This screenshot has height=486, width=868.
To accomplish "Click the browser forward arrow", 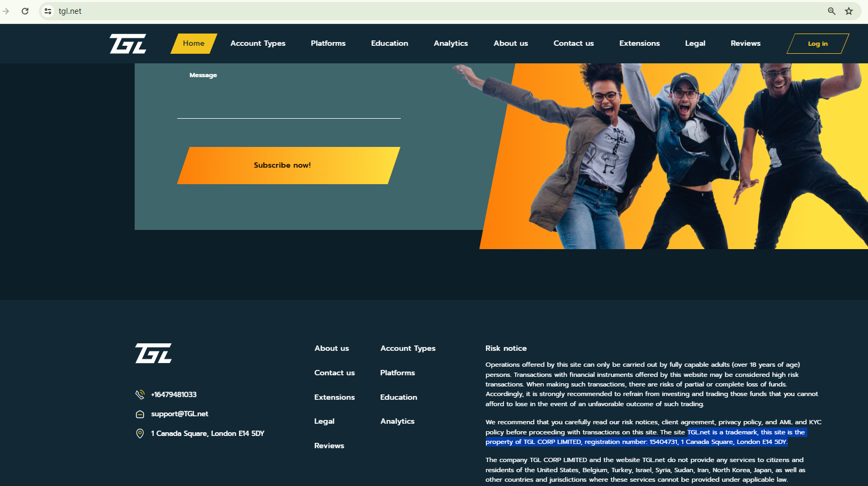I will (6, 11).
